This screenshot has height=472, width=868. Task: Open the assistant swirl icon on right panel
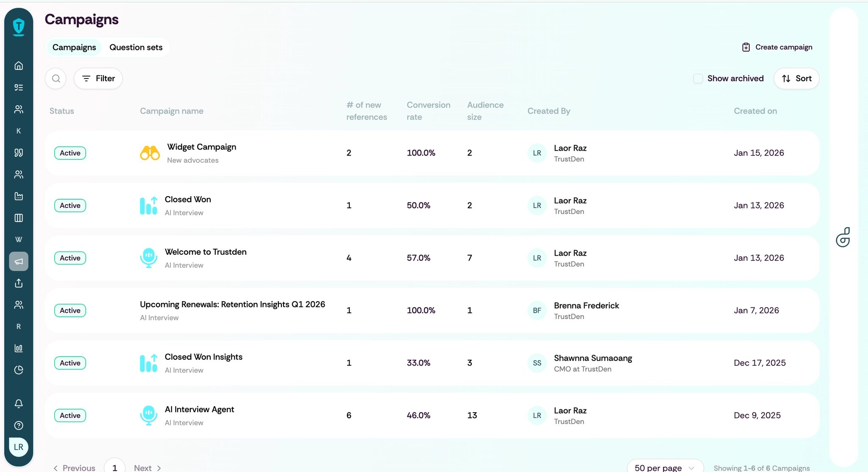[x=843, y=237]
